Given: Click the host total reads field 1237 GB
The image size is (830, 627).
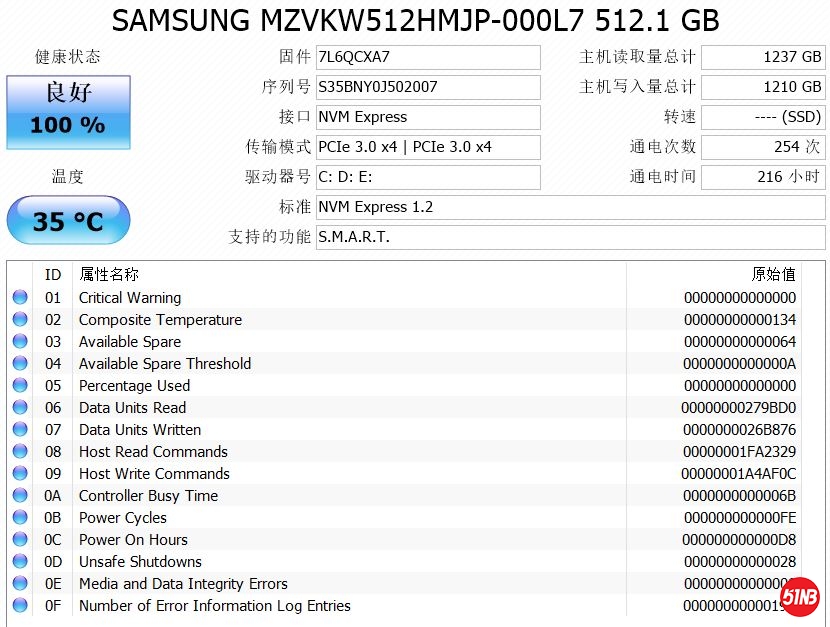Looking at the screenshot, I should click(x=763, y=57).
